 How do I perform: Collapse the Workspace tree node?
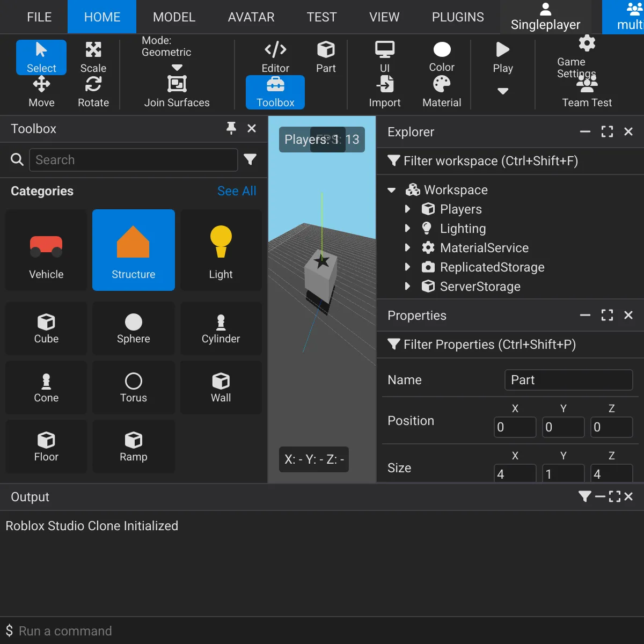(x=392, y=190)
